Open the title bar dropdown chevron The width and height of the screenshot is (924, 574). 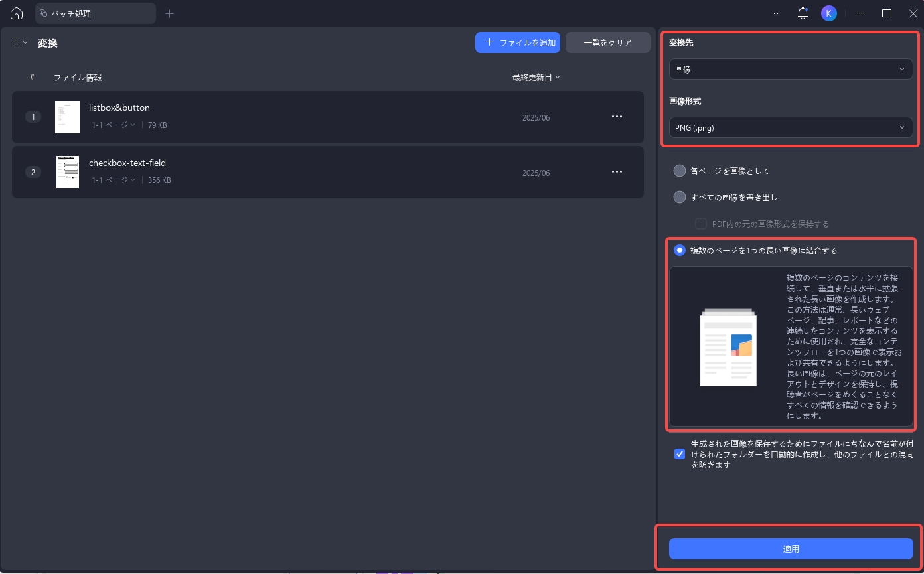777,13
